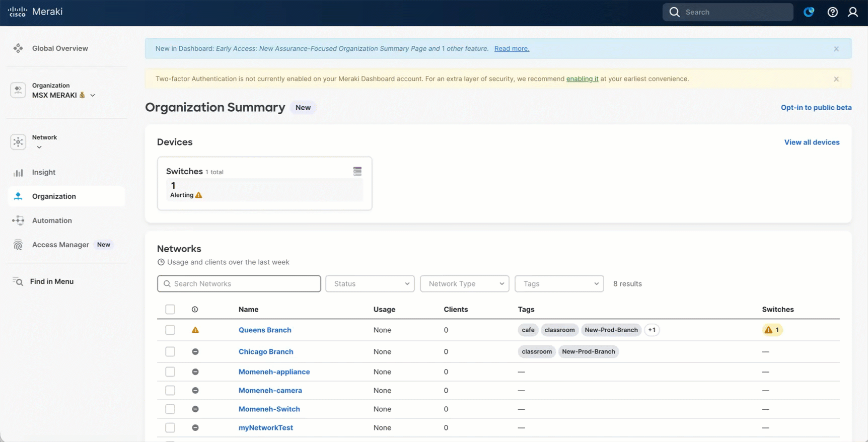Check the Momeneh-camera row checkbox

coord(170,390)
